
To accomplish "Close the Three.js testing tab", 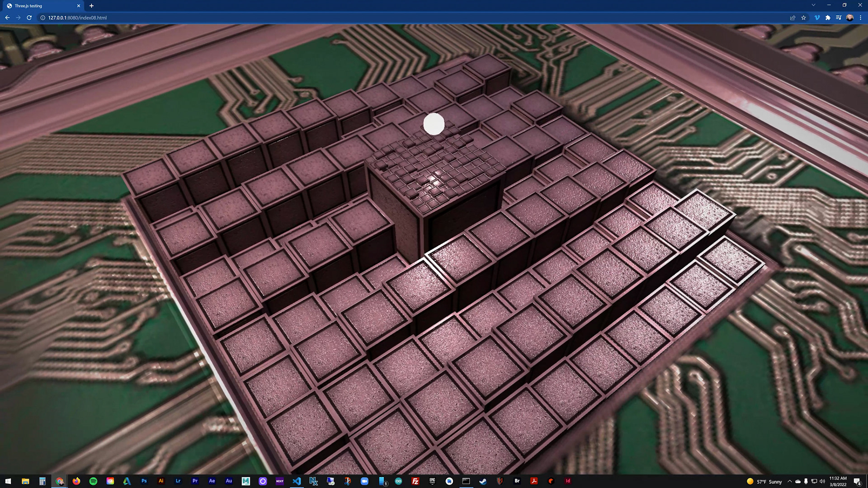I will point(79,6).
